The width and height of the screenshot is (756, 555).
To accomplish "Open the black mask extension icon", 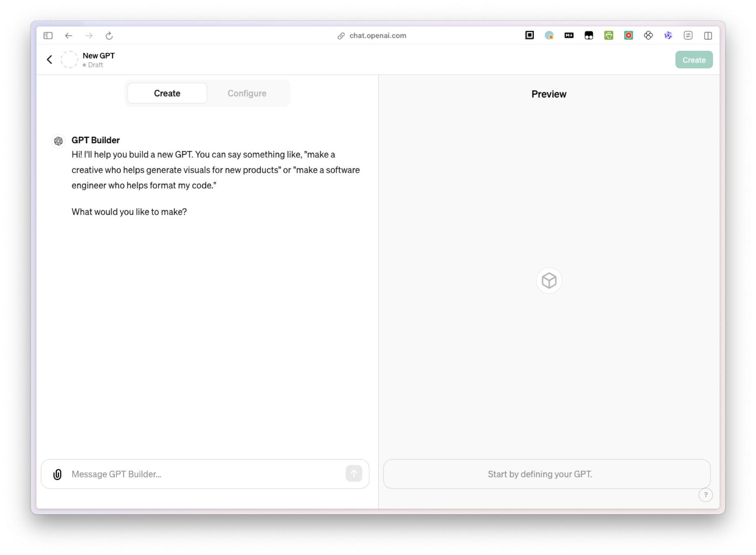I will tap(589, 35).
